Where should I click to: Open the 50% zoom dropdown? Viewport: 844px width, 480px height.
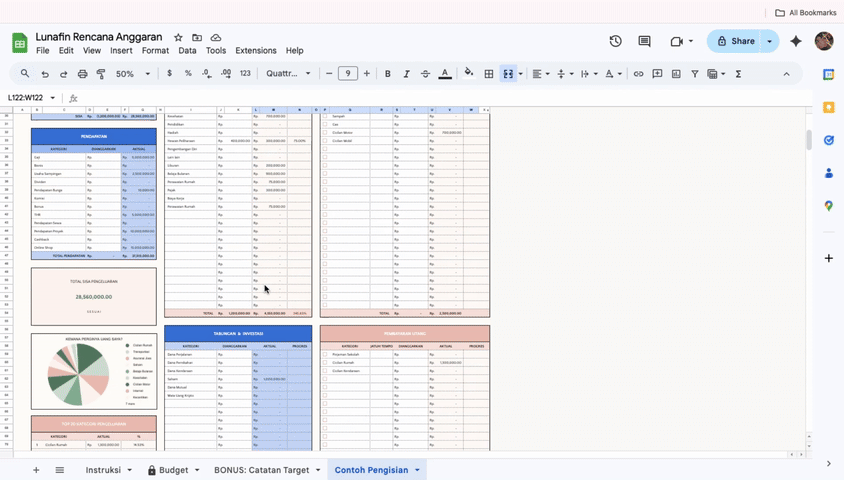click(133, 74)
